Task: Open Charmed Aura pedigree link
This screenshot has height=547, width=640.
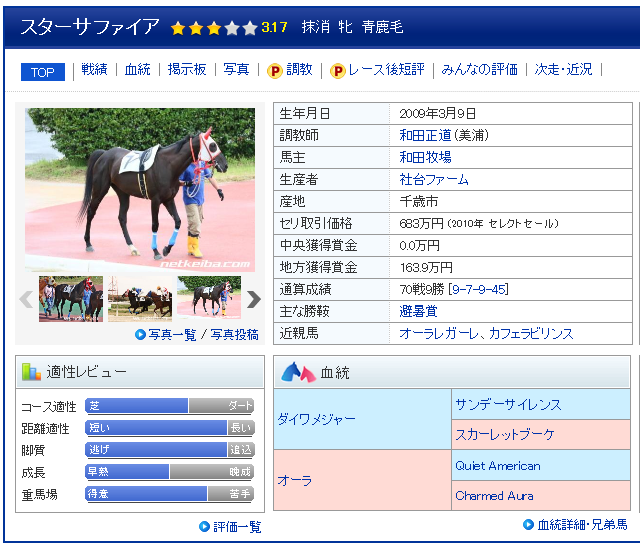Action: (494, 496)
